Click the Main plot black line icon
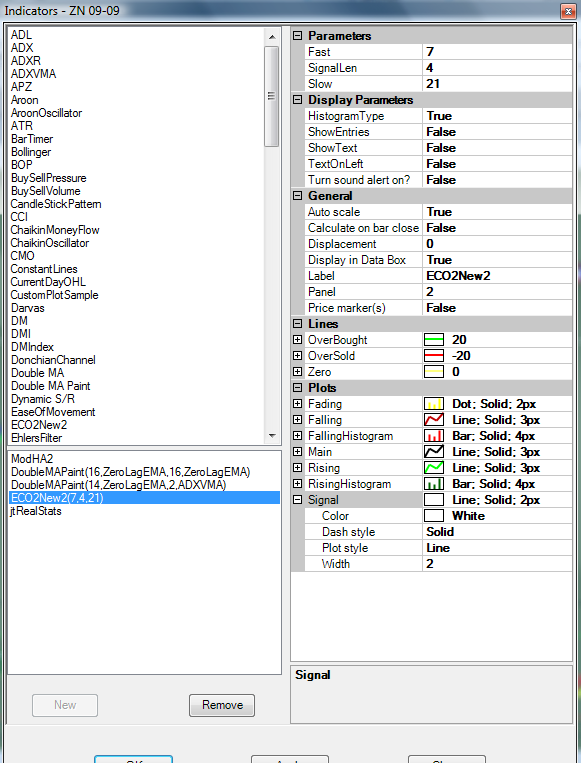 pyautogui.click(x=434, y=452)
